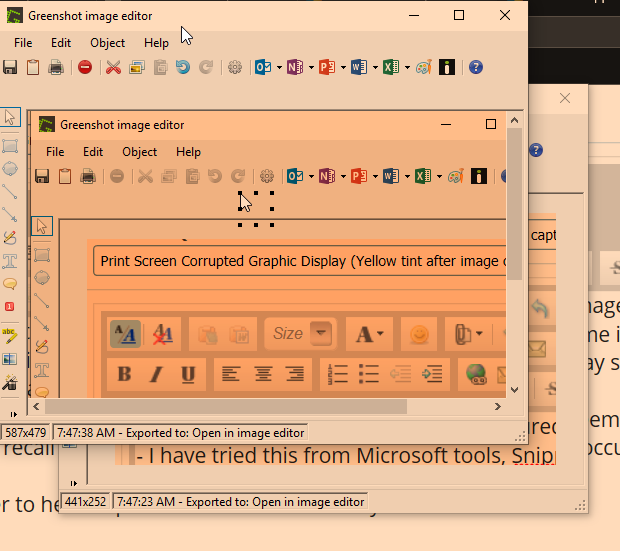Open the Object menu in front editor
Screen dimensions: 620x551
pos(108,43)
